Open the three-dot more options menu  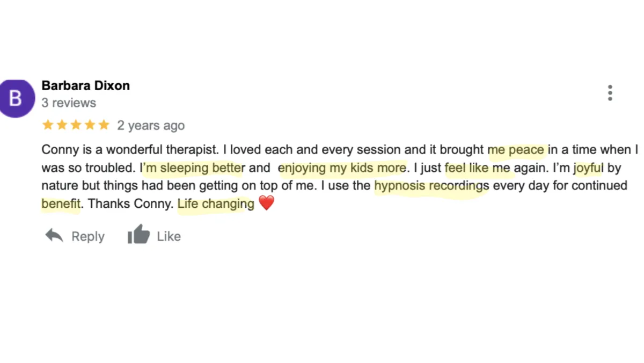tap(610, 93)
